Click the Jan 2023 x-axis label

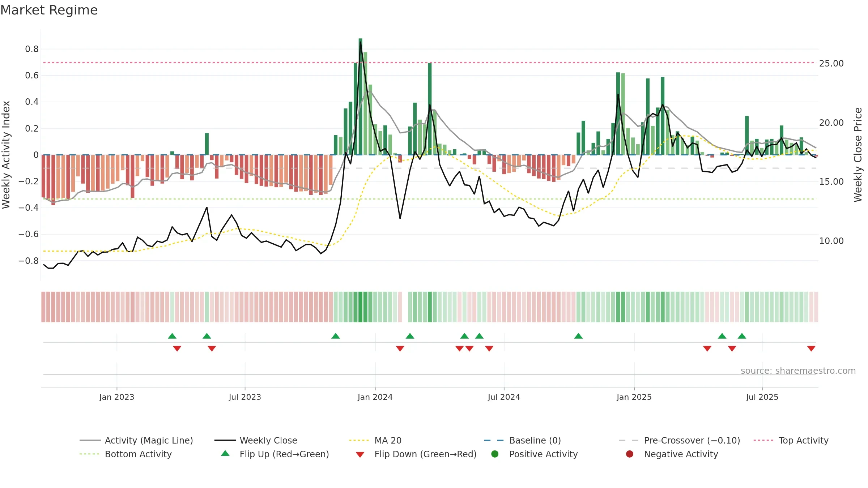pyautogui.click(x=117, y=397)
